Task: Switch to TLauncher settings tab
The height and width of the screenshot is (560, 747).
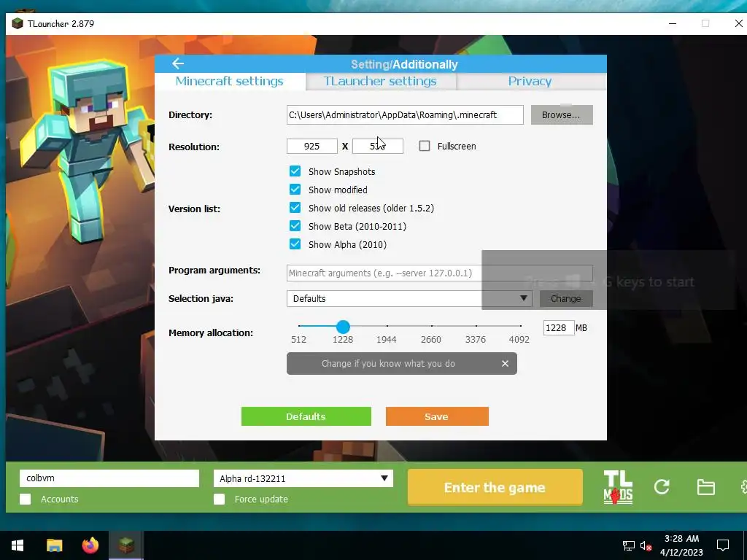Action: coord(380,82)
